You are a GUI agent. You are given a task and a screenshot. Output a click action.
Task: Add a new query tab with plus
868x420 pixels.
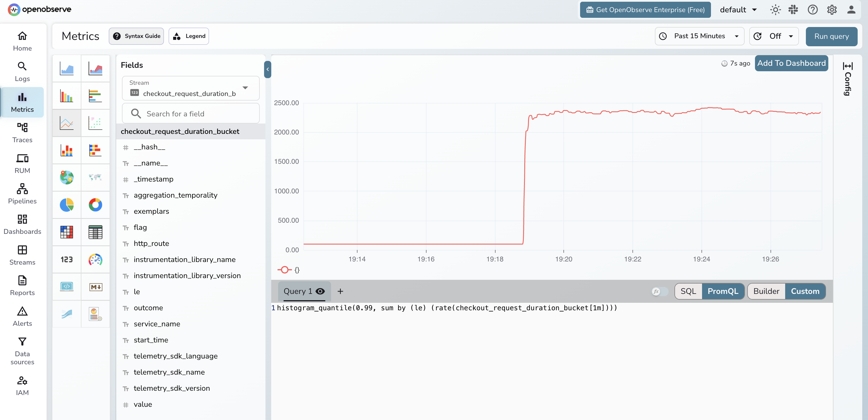(x=340, y=291)
